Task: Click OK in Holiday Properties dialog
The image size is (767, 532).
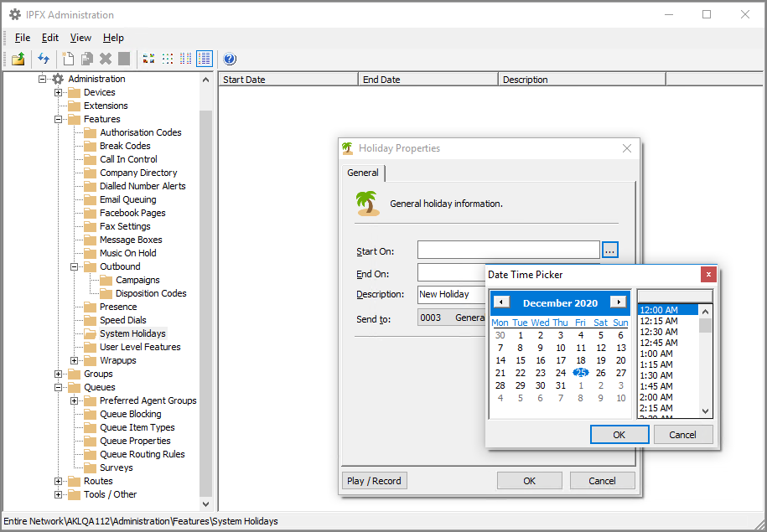Action: (x=529, y=481)
